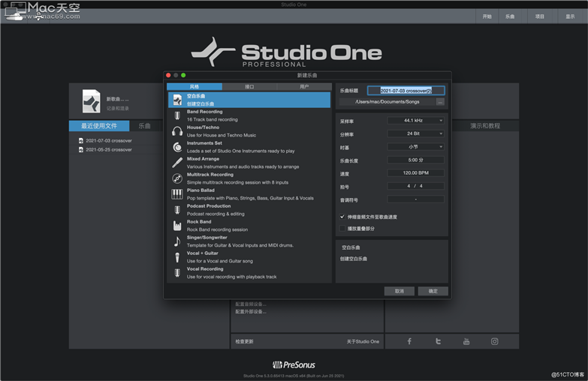588x381 pixels.
Task: Click 乐曲 in the top toolbar
Action: (510, 16)
